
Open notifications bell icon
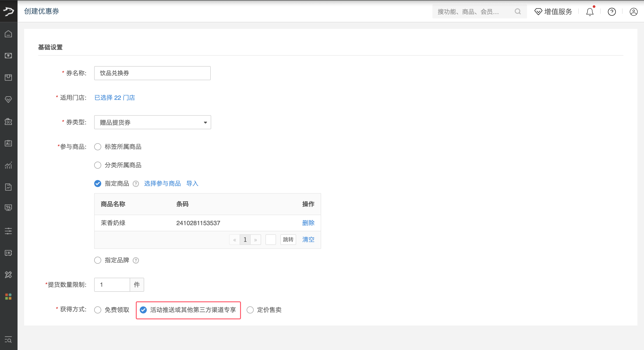point(590,12)
